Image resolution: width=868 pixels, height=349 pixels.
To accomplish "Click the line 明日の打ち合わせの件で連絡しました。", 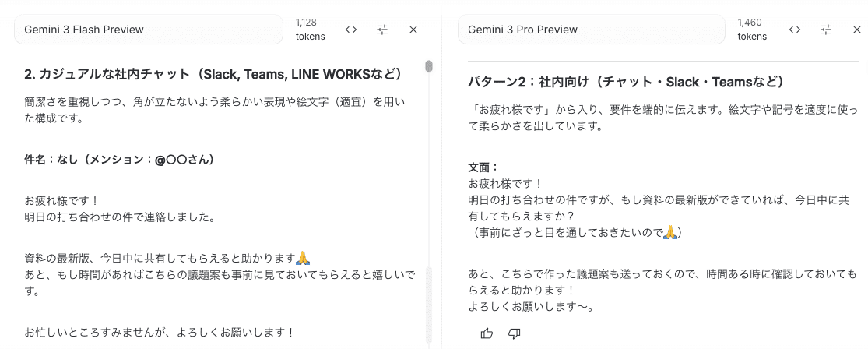I will 120,217.
